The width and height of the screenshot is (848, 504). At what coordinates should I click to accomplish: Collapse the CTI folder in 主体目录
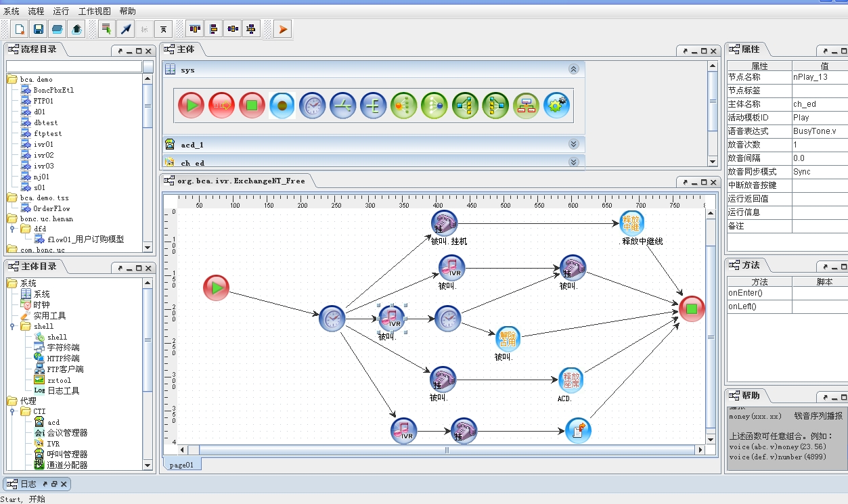(x=12, y=411)
